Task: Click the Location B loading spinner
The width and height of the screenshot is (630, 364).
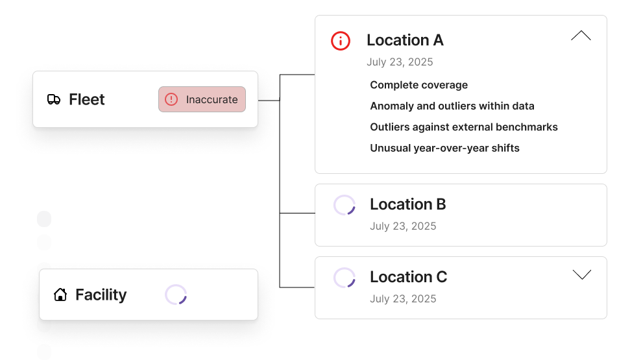Action: point(344,205)
